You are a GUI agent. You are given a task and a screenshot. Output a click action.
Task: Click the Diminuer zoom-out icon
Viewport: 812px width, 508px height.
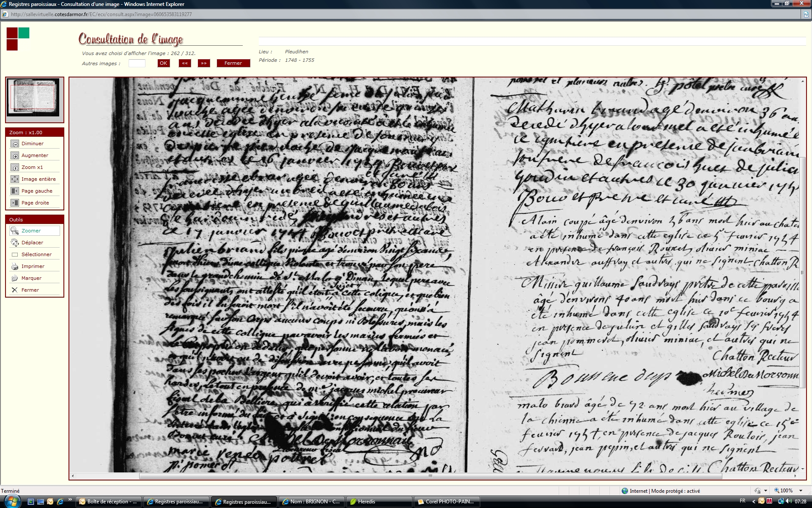(x=15, y=144)
